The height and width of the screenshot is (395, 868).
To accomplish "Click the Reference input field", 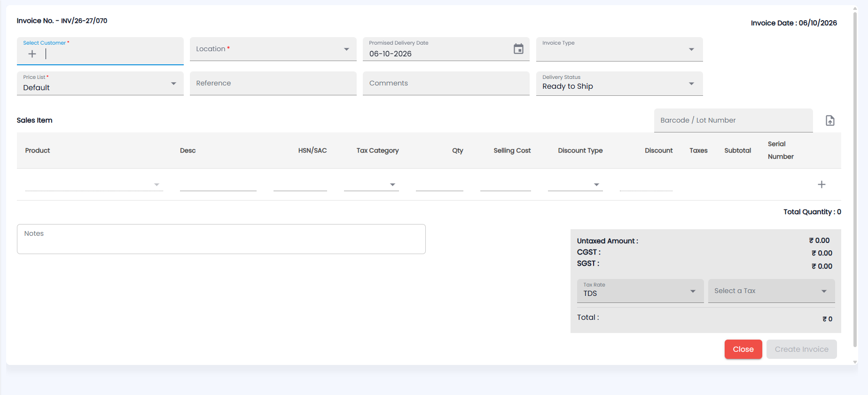I will [x=273, y=83].
